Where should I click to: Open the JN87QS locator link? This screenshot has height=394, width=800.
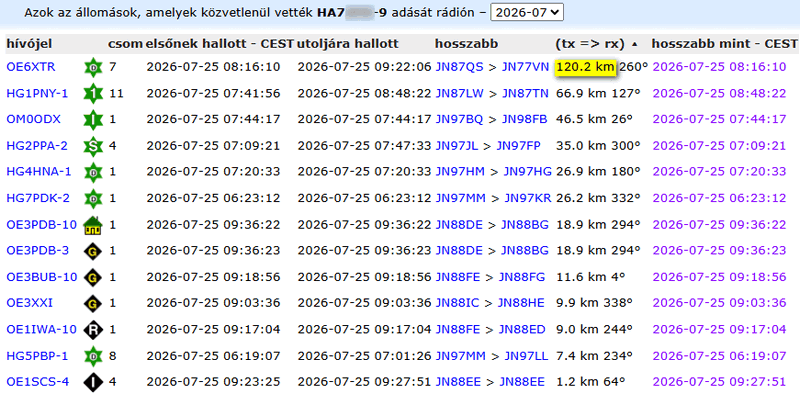(x=459, y=67)
